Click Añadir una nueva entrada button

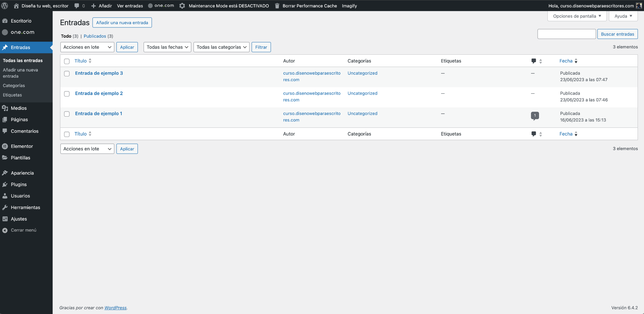pos(122,23)
